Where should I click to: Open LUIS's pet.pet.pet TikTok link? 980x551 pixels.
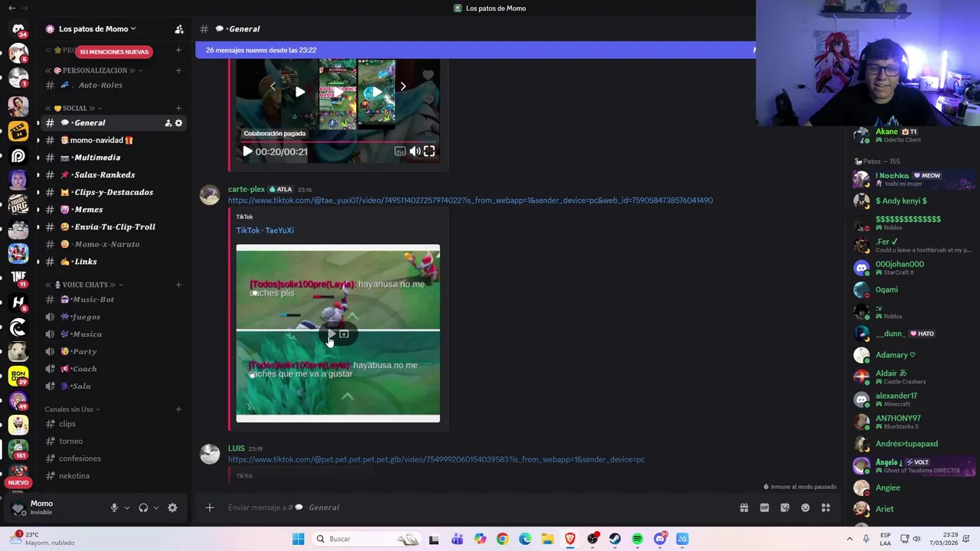[x=436, y=460]
